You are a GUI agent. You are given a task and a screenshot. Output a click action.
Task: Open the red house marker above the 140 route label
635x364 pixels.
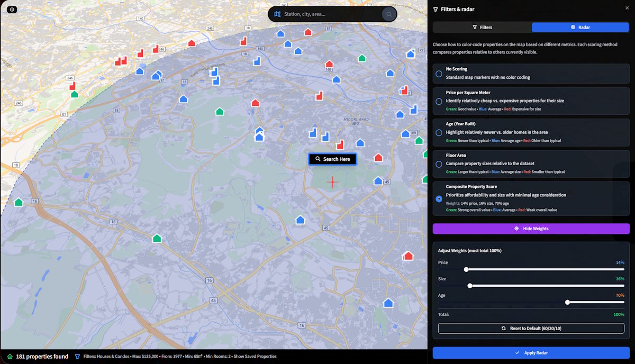click(x=329, y=64)
